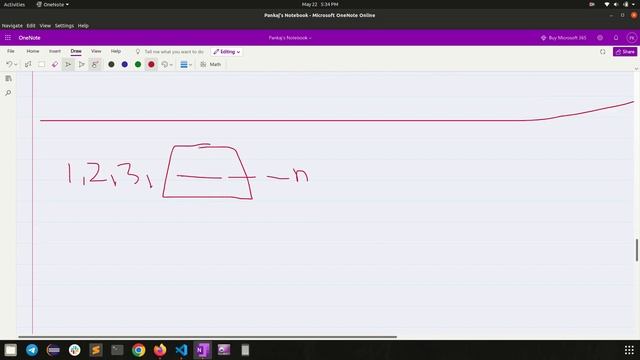Select the Lasso Select tool

[x=28, y=64]
